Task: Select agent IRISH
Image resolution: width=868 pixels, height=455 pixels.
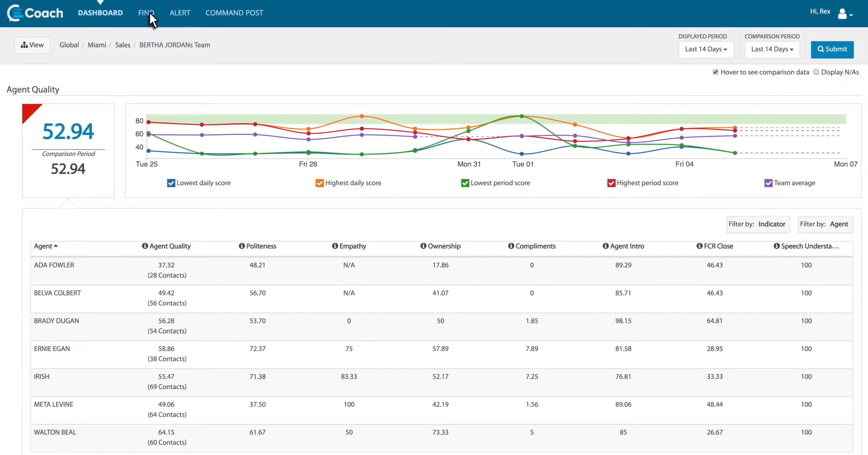Action: tap(42, 376)
